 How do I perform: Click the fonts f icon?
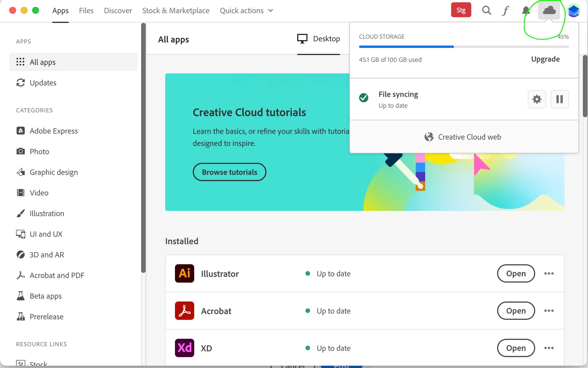(506, 11)
